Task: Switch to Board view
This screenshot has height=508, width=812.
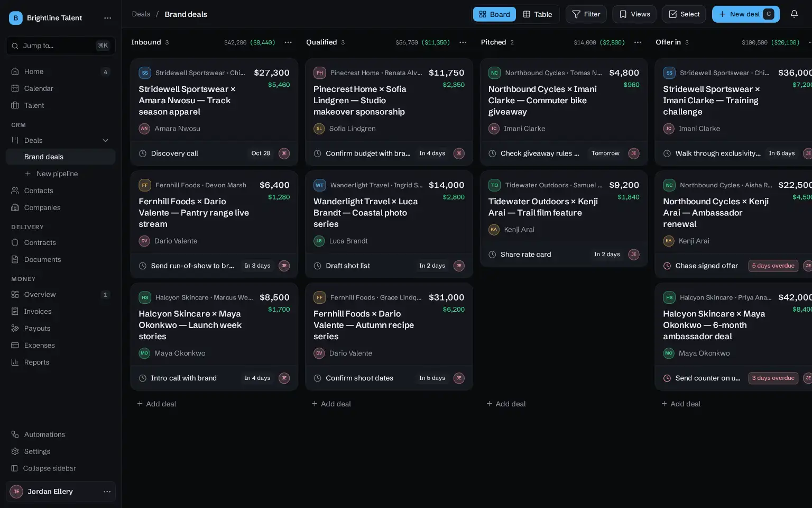Action: 494,14
